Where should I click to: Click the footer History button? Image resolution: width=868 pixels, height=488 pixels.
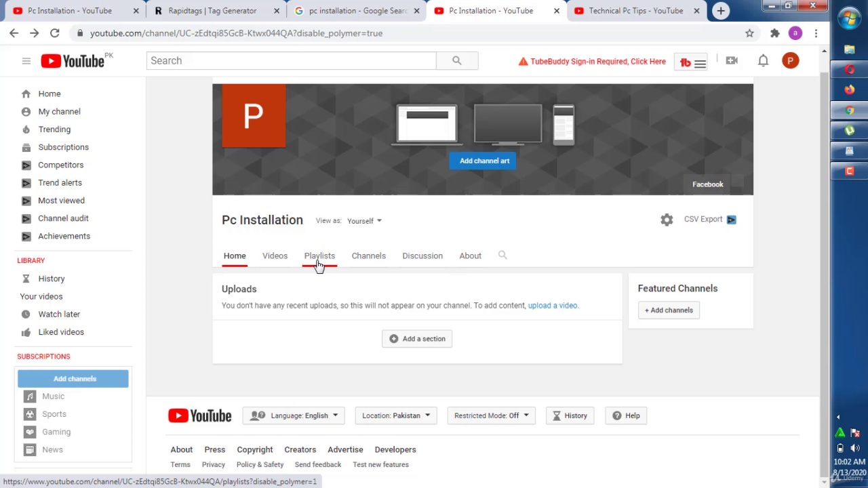(x=570, y=415)
